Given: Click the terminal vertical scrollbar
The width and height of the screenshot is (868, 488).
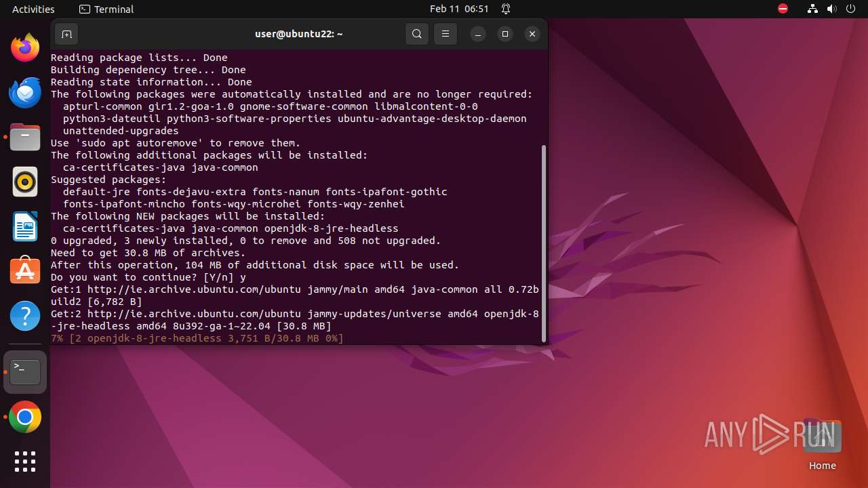Looking at the screenshot, I should (x=544, y=243).
